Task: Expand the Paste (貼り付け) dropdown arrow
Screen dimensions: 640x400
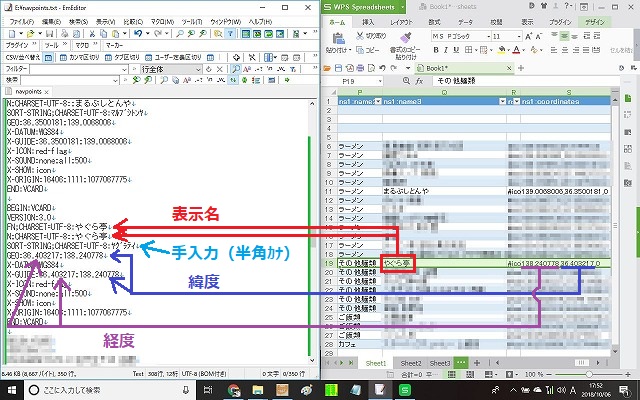Action: [x=350, y=50]
